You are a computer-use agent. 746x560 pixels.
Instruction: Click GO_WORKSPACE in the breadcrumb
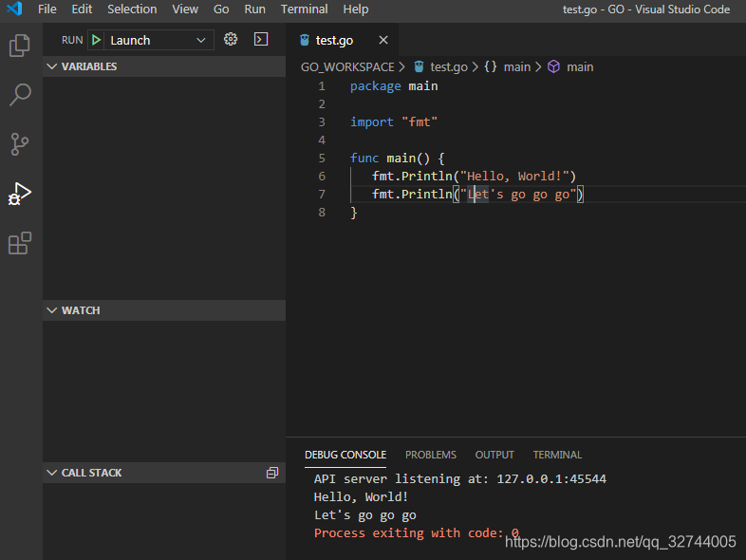(x=347, y=67)
